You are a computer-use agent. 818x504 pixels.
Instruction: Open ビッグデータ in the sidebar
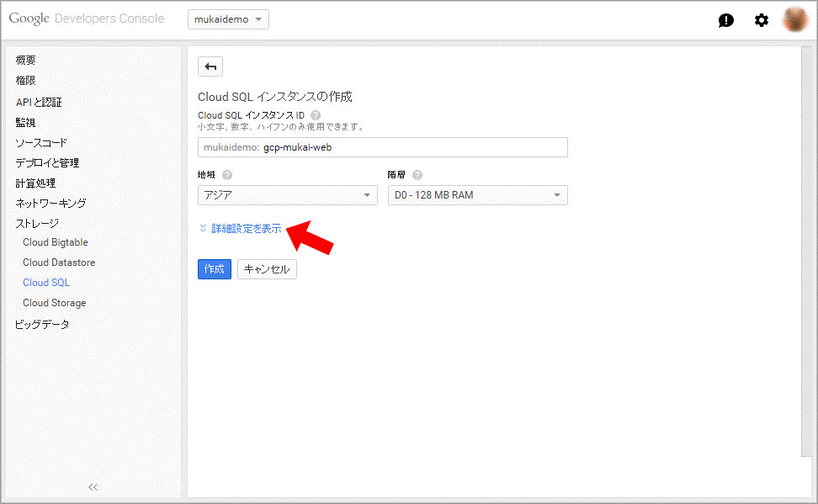click(42, 324)
